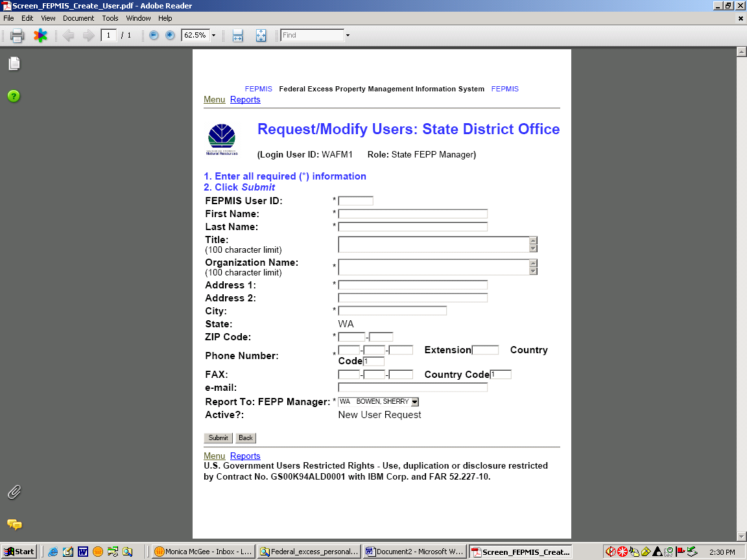This screenshot has width=747, height=560.
Task: Click the network computers quick launch icon
Action: tap(113, 552)
